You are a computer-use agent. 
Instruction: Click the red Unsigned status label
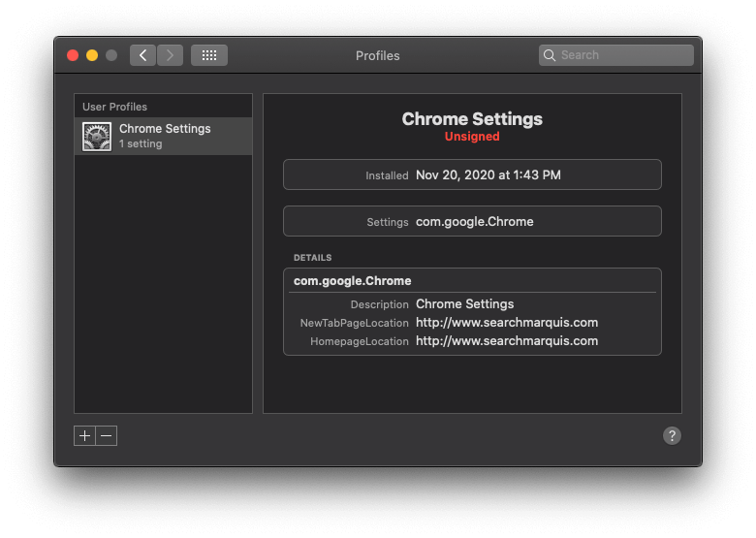(472, 137)
